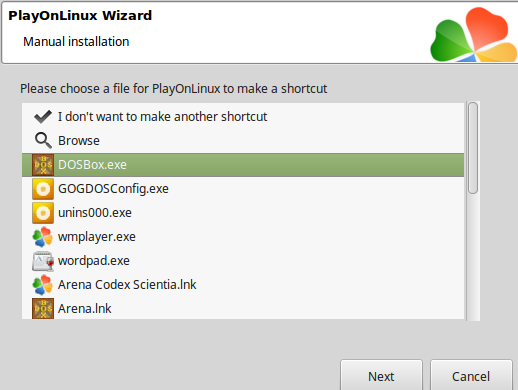Click the PlayOnLinux clover logo
Screen dimensions: 518x390
pyautogui.click(x=473, y=34)
